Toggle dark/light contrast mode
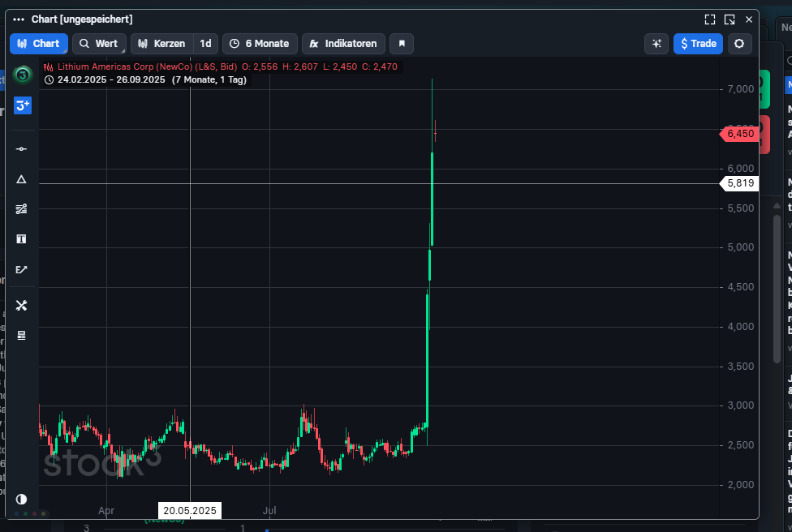 tap(22, 499)
